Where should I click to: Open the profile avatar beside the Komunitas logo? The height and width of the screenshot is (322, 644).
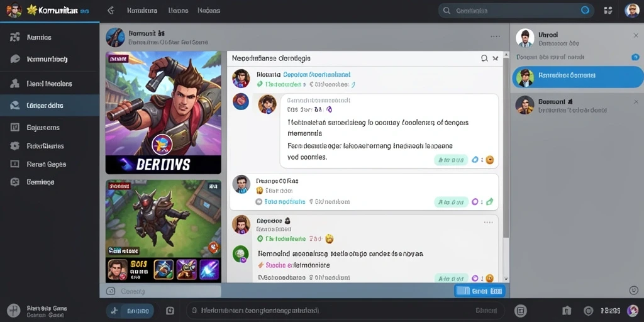click(x=14, y=10)
